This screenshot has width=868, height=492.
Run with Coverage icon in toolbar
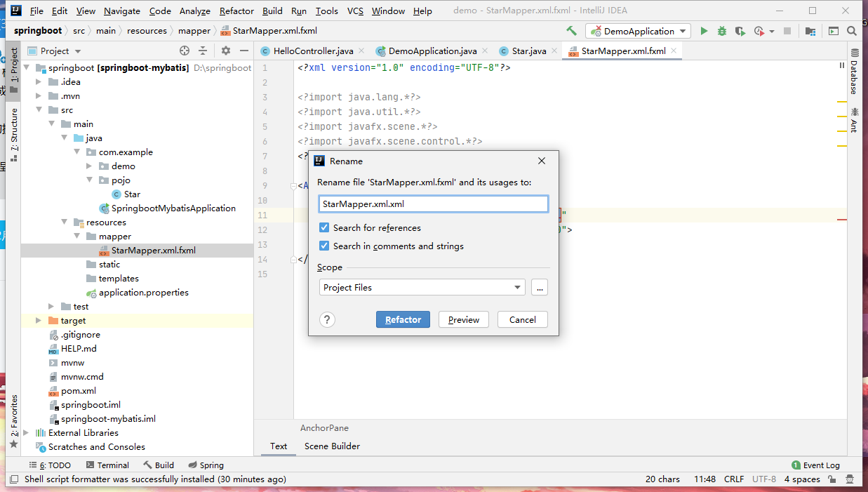point(740,31)
